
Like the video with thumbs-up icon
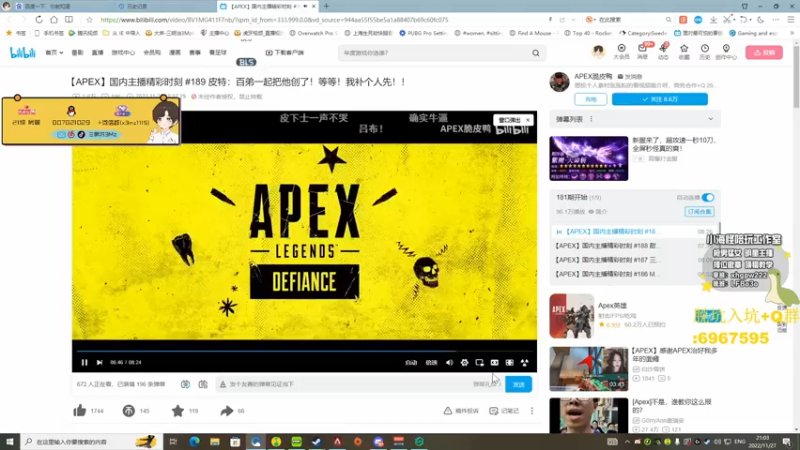[80, 411]
